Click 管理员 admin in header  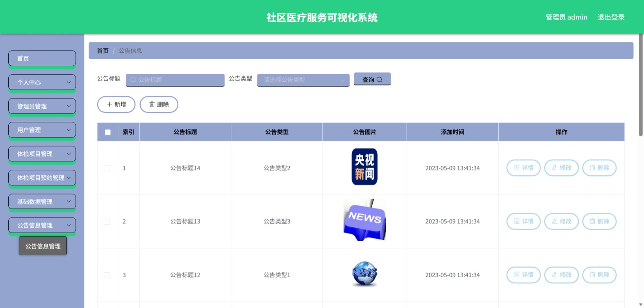(x=567, y=17)
